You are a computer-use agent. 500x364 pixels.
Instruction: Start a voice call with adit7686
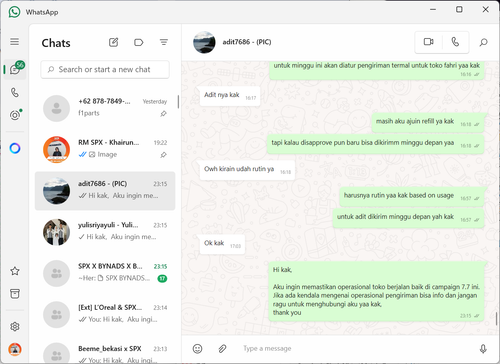(455, 42)
